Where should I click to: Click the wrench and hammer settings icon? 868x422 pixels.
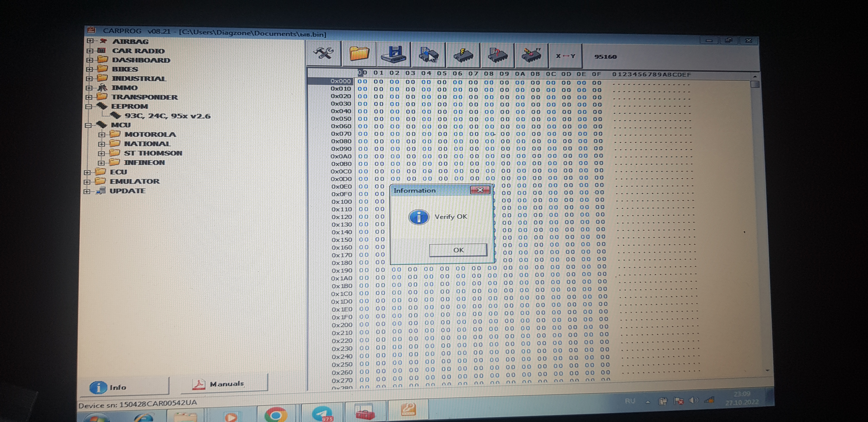pos(323,54)
